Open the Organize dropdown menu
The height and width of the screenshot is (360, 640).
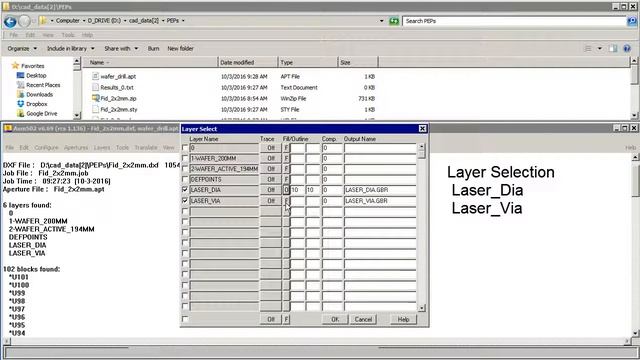22,49
